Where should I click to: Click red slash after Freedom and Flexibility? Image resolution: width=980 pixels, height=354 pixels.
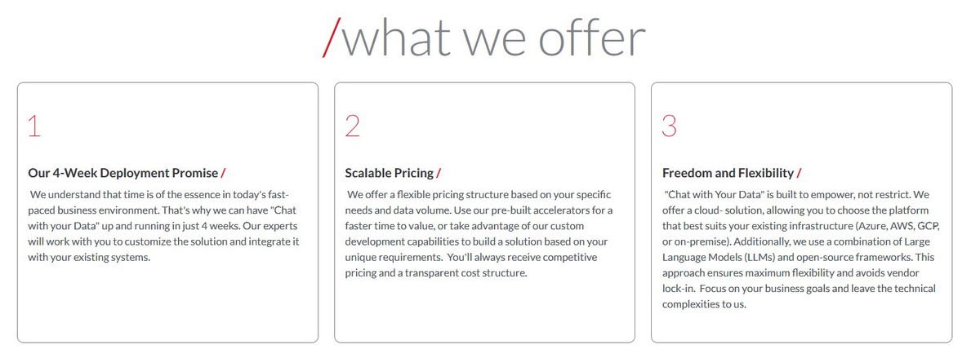pyautogui.click(x=800, y=173)
